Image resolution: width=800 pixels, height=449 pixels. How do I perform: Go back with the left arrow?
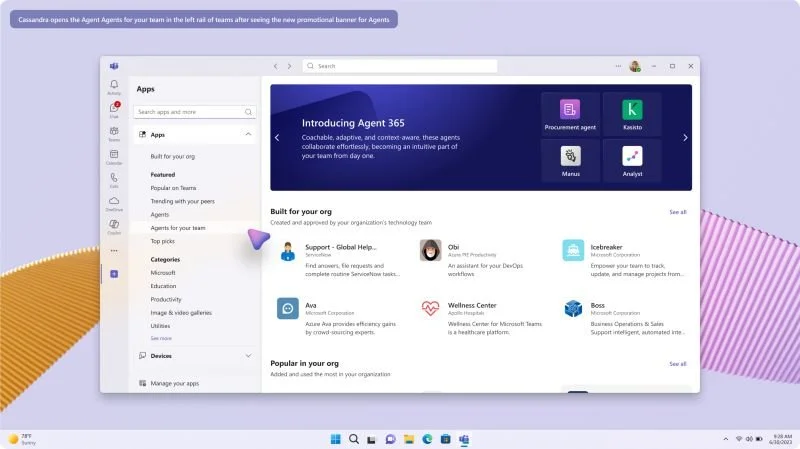tap(276, 66)
